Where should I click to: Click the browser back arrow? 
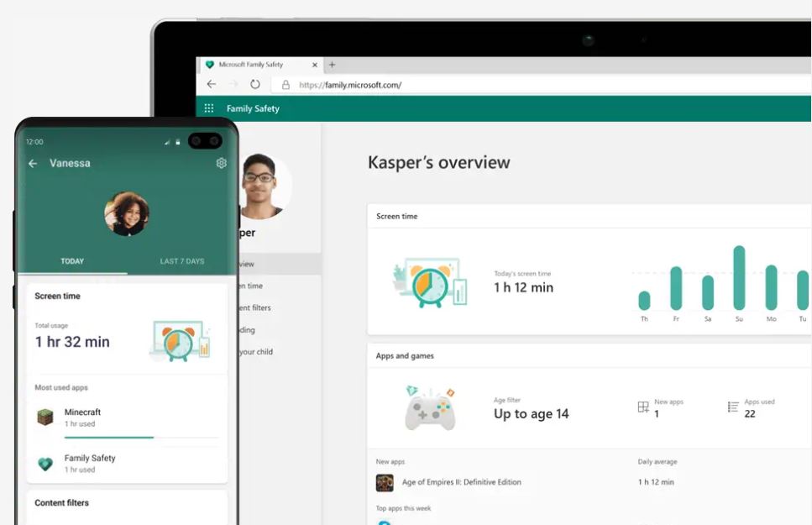click(x=212, y=85)
